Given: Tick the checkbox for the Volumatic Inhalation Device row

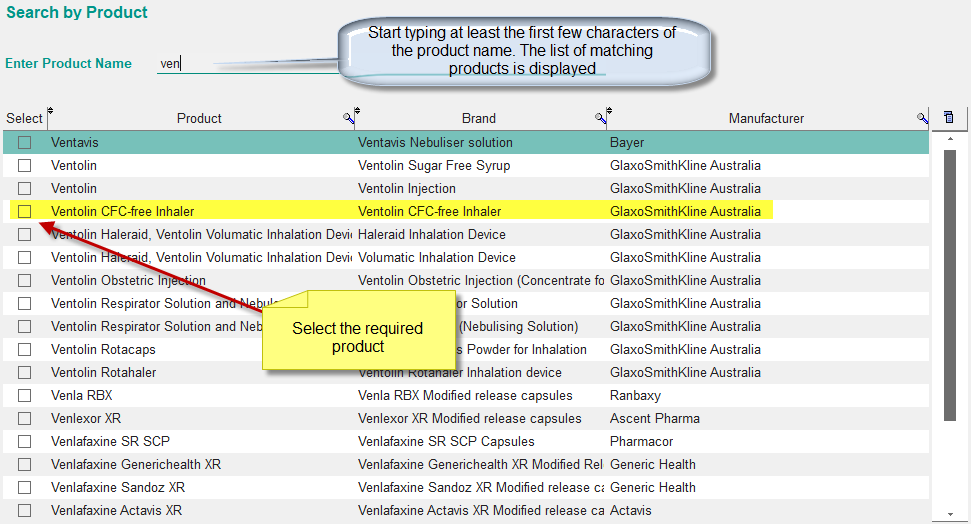Looking at the screenshot, I should [x=24, y=257].
